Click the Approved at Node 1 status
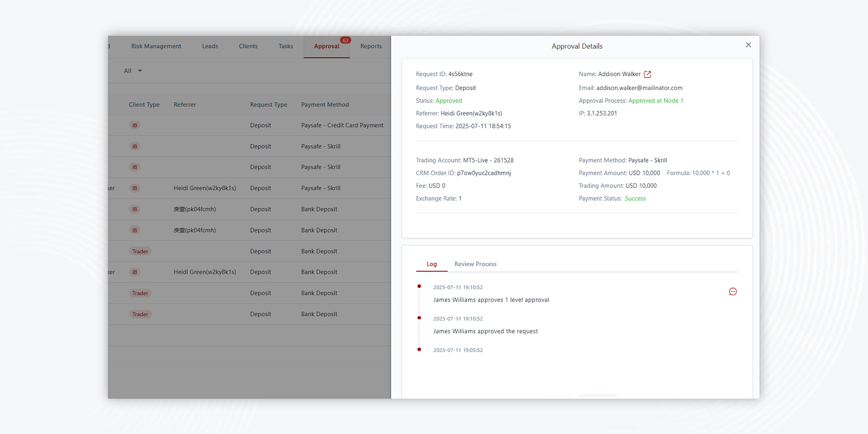The width and height of the screenshot is (868, 434). coord(655,101)
